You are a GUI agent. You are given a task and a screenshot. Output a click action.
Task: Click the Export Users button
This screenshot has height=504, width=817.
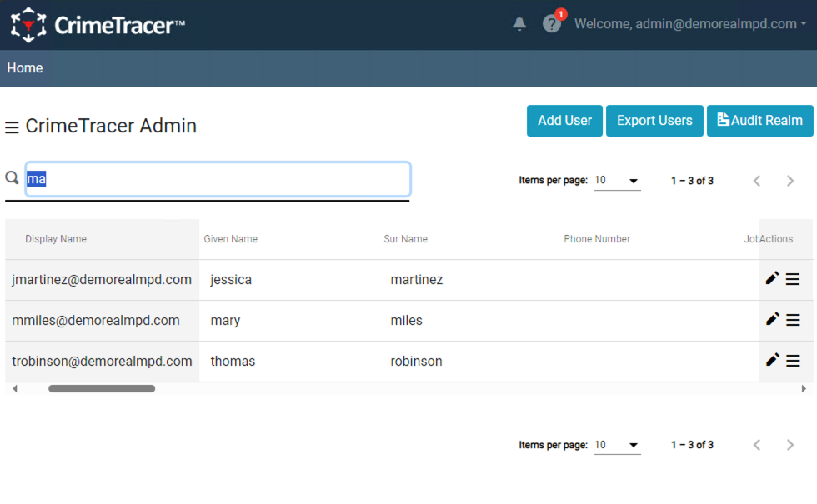point(654,121)
